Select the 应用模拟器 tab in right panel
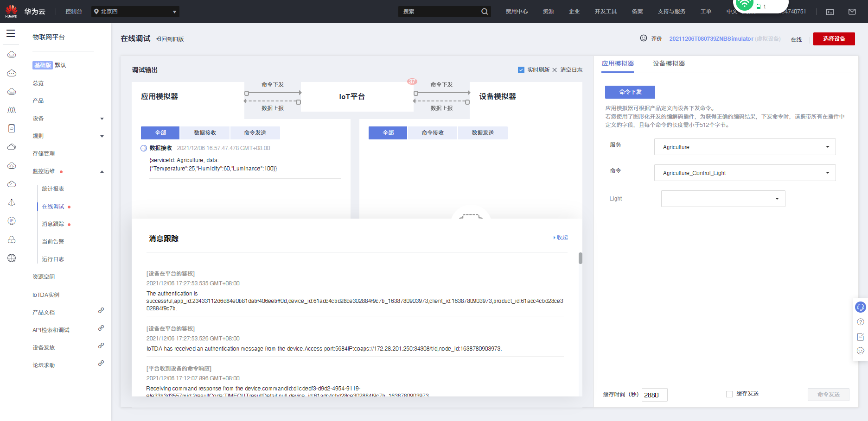868x421 pixels. point(618,63)
